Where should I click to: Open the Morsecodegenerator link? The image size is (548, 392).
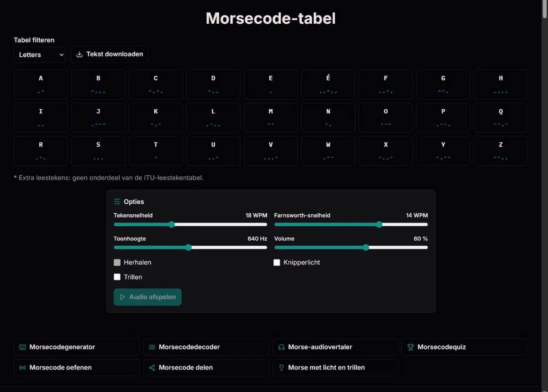(77, 347)
